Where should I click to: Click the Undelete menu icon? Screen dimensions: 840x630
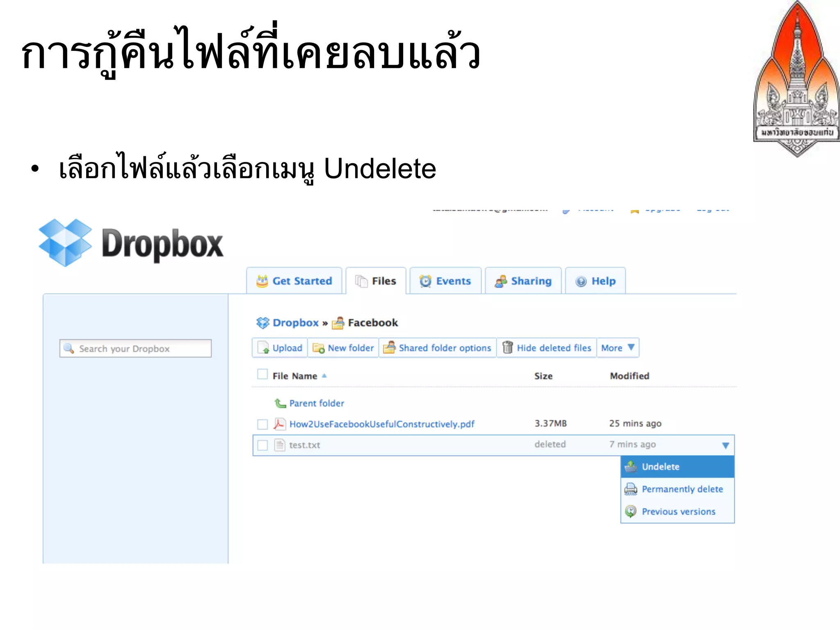click(x=631, y=466)
